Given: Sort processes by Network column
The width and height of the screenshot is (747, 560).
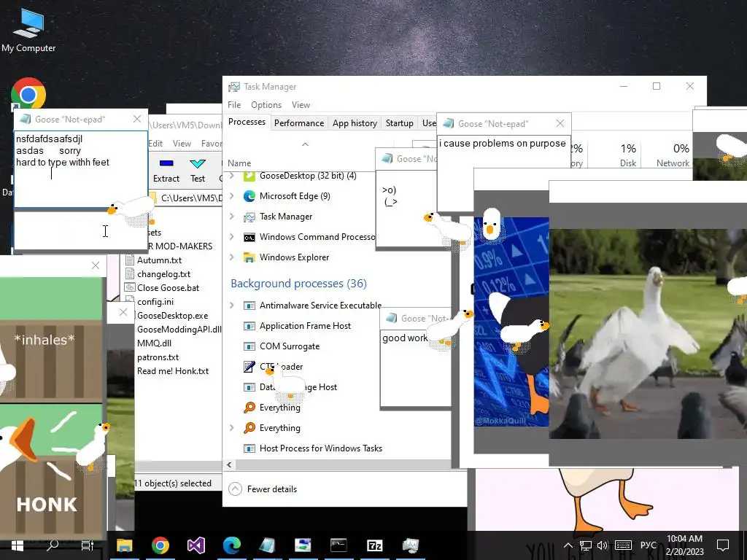Looking at the screenshot, I should (x=673, y=155).
